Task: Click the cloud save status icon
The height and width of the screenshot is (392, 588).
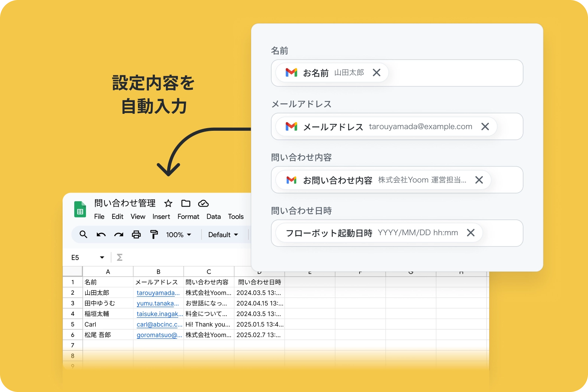Action: pos(203,204)
